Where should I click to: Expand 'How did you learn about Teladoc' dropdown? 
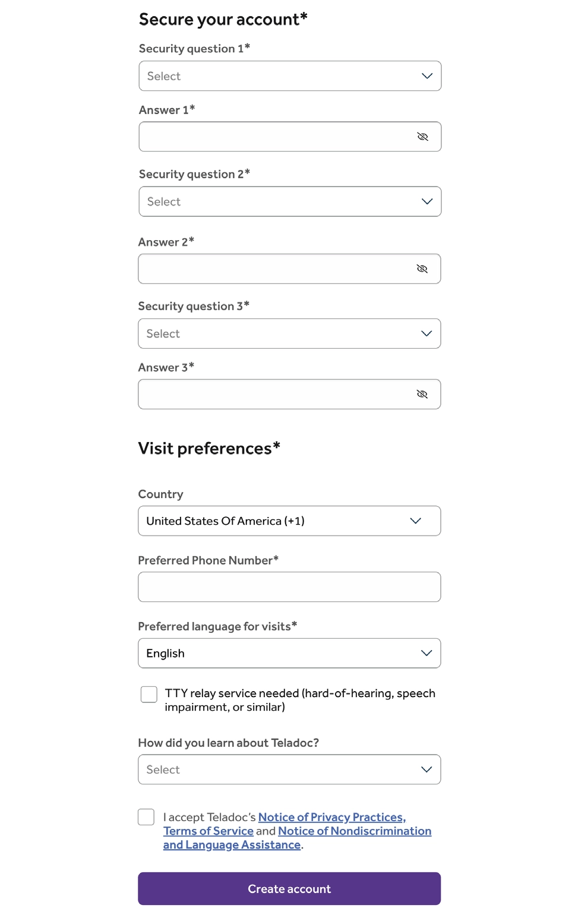point(289,770)
